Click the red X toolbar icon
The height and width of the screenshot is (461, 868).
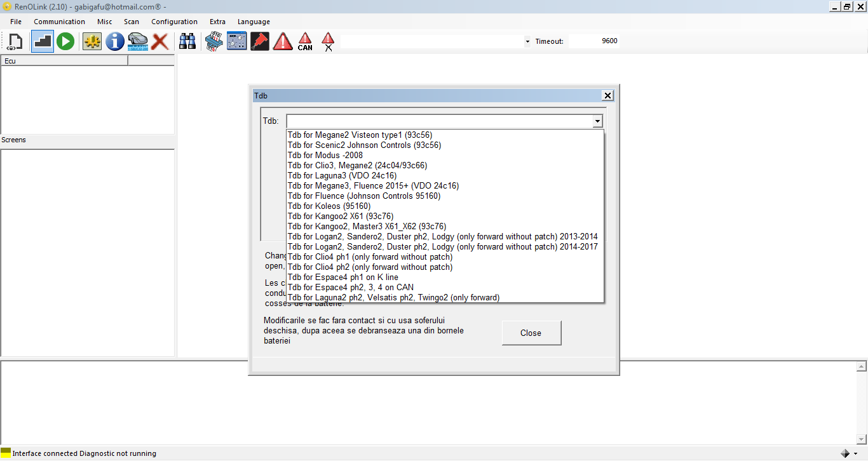160,42
